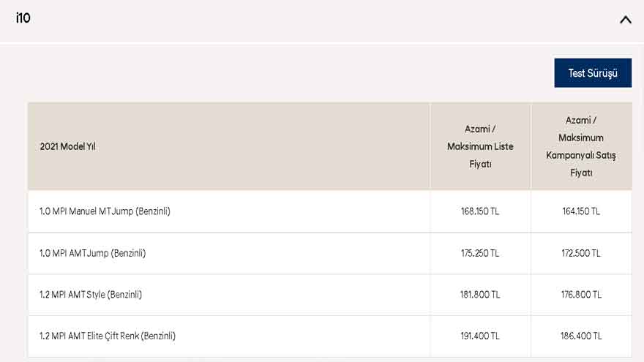Click Maksimum Kampanyalı Satış Fiyatı header
644x362 pixels.
(x=581, y=146)
